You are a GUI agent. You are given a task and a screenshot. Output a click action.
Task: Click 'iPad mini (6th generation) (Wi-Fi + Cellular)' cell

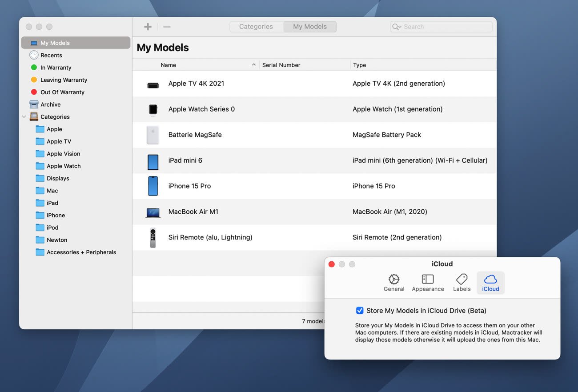420,160
